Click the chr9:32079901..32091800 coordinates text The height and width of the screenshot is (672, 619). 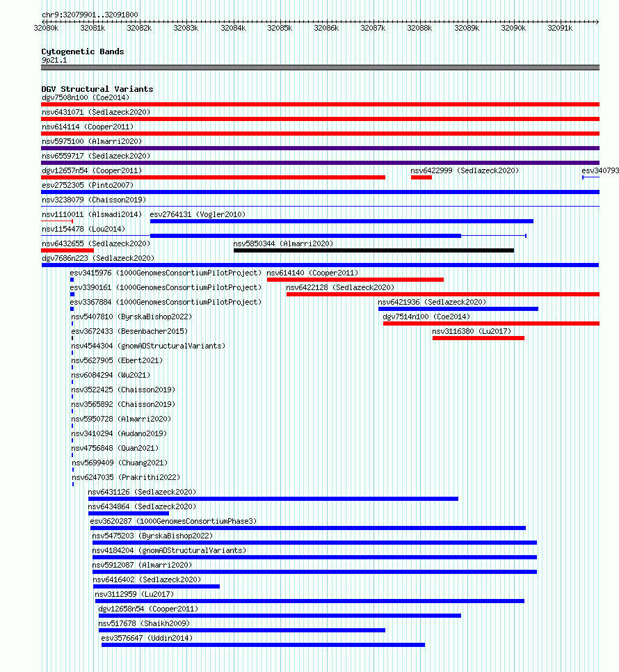pyautogui.click(x=90, y=15)
